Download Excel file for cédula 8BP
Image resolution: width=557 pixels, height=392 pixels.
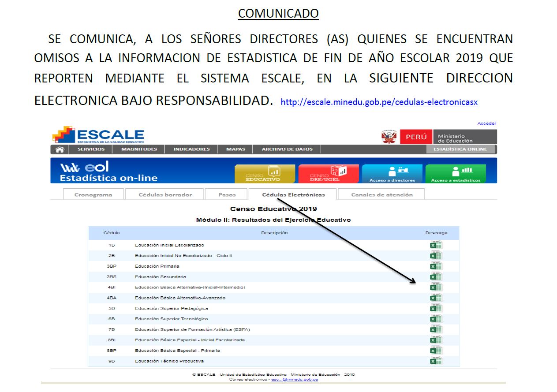436,351
